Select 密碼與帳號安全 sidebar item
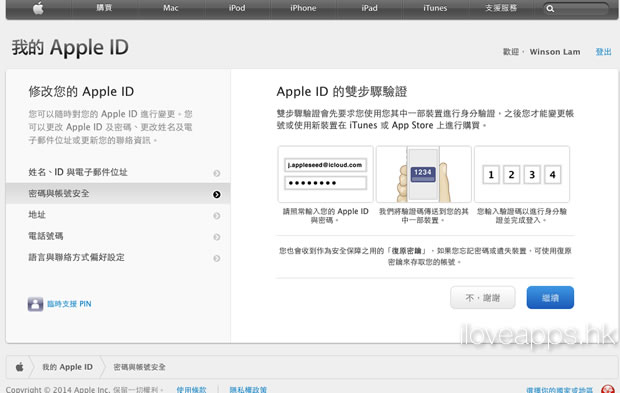This screenshot has width=620, height=393. (118, 193)
